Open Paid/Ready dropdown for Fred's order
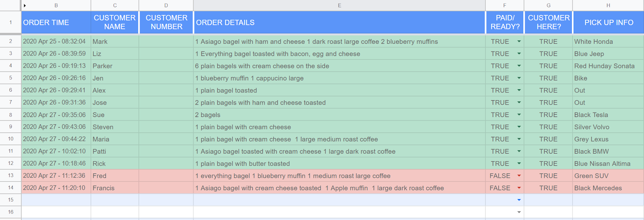Viewport: 644px width, 220px height. (519, 176)
